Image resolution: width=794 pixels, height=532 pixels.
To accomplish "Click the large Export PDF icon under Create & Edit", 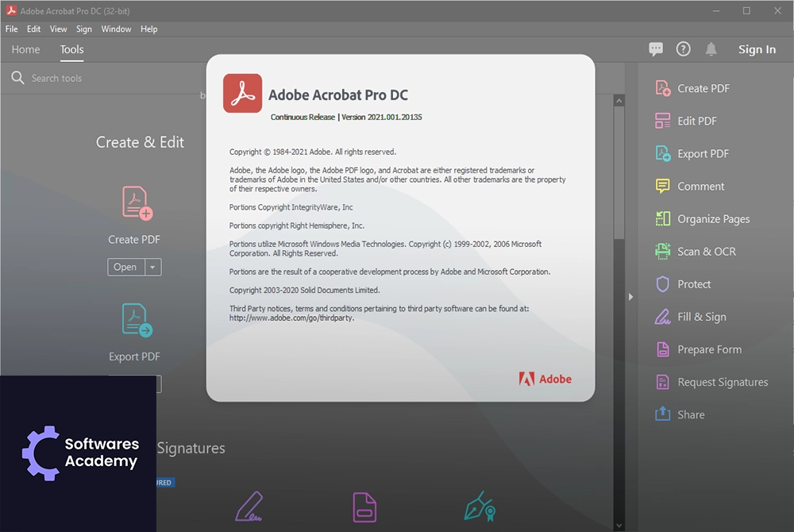I will pyautogui.click(x=137, y=320).
